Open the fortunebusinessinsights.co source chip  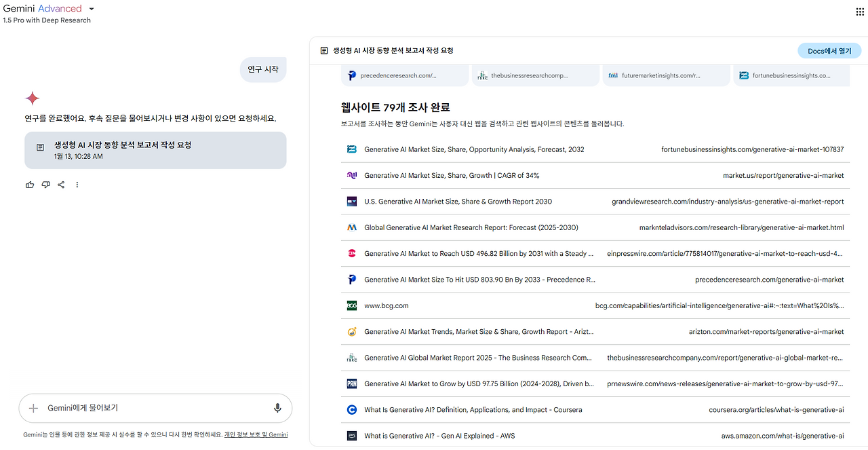791,75
